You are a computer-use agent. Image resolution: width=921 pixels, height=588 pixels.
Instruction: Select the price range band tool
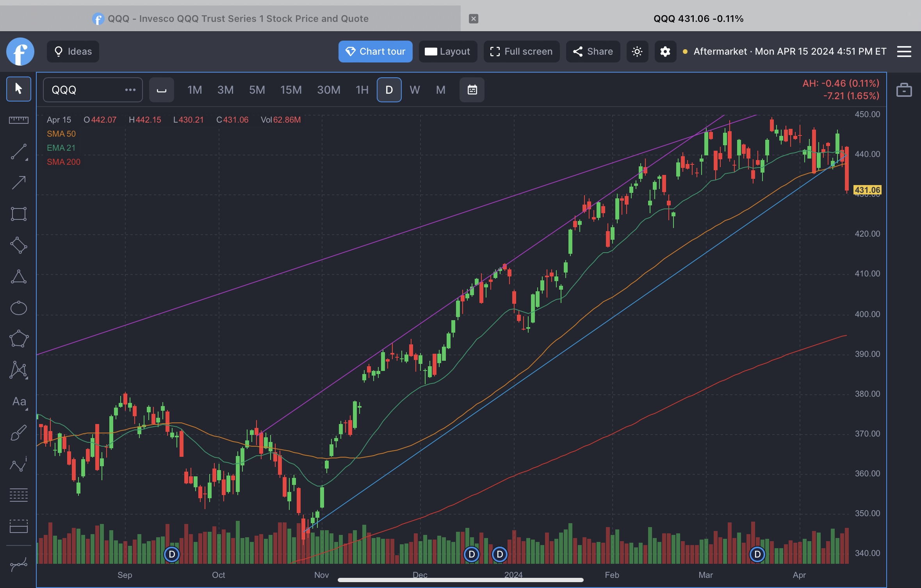[19, 526]
